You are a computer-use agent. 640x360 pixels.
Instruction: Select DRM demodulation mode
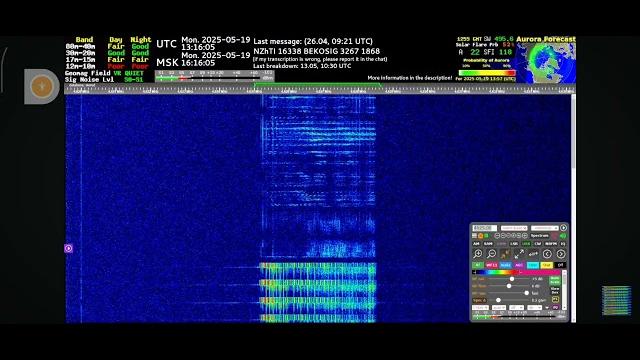[x=502, y=244]
